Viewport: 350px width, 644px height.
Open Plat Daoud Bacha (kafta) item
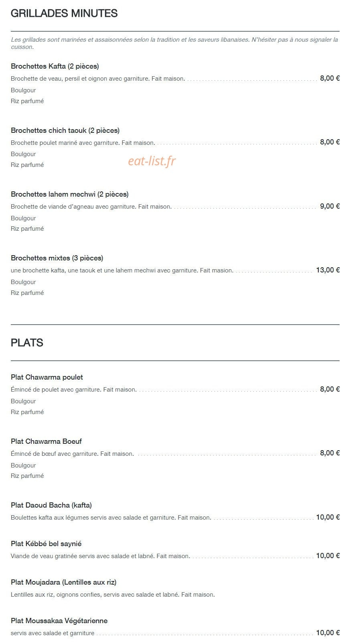(x=51, y=505)
